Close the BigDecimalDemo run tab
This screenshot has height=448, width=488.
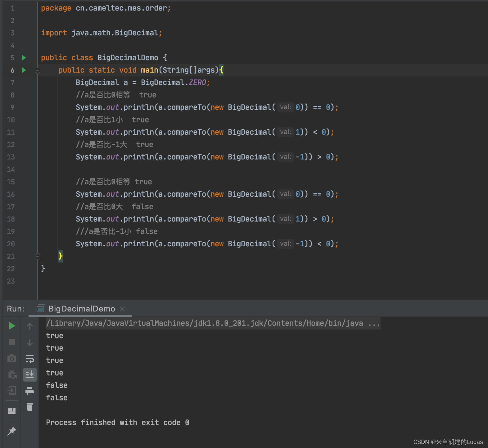pyautogui.click(x=122, y=309)
